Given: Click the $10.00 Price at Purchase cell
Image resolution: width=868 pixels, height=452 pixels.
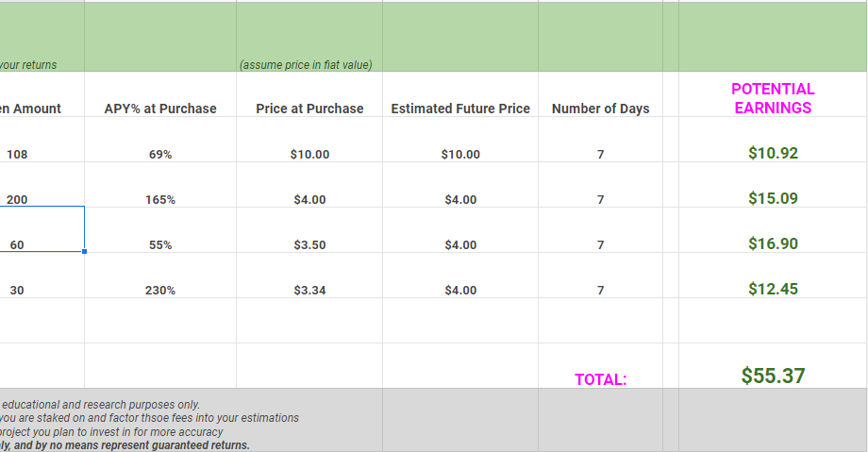Looking at the screenshot, I should 309,154.
